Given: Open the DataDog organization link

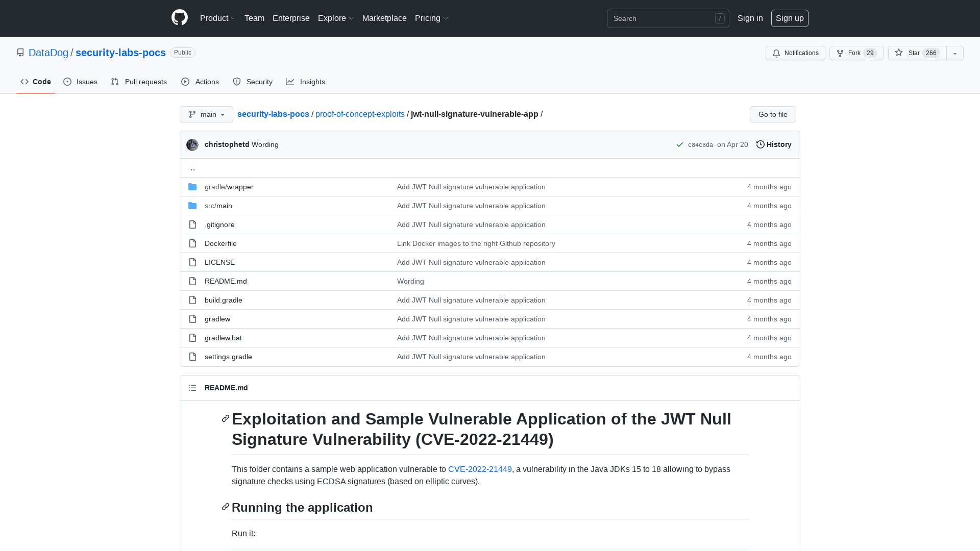Looking at the screenshot, I should coord(48,53).
